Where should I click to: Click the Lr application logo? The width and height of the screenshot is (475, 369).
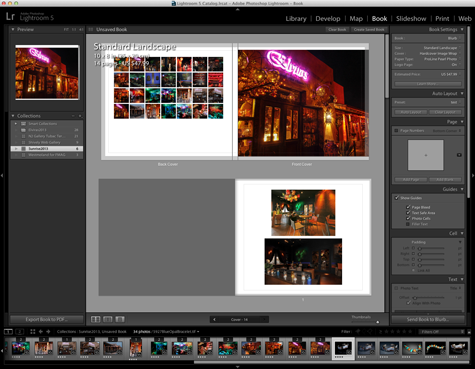coord(10,16)
